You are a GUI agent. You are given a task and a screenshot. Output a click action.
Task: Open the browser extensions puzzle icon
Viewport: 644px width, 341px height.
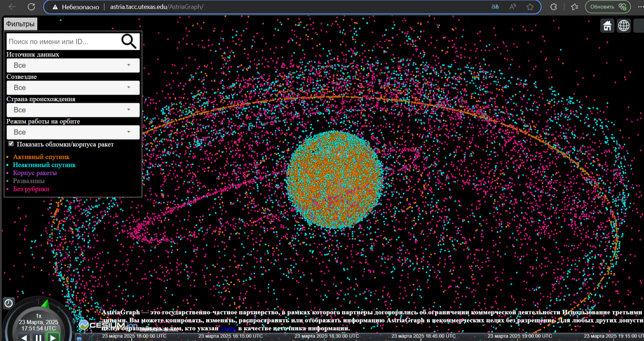click(553, 7)
